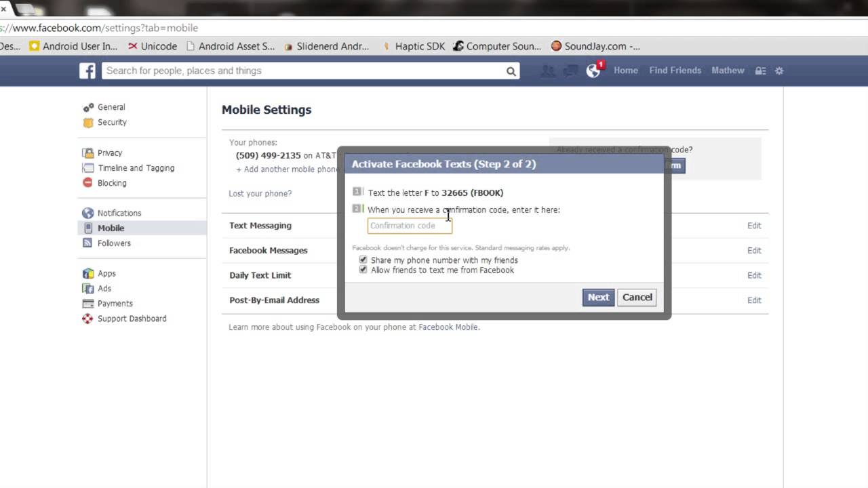Edit the Facebook Messages row

pos(754,251)
